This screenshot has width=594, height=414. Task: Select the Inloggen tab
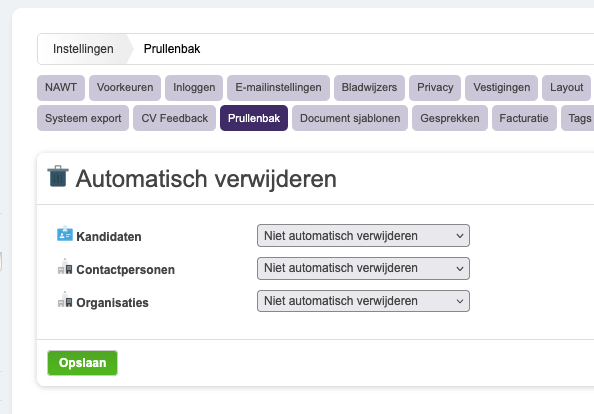[194, 87]
